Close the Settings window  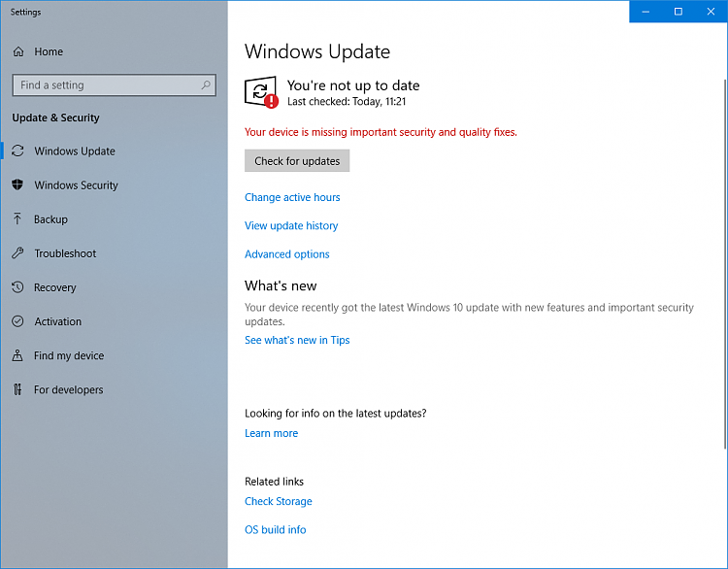[711, 12]
